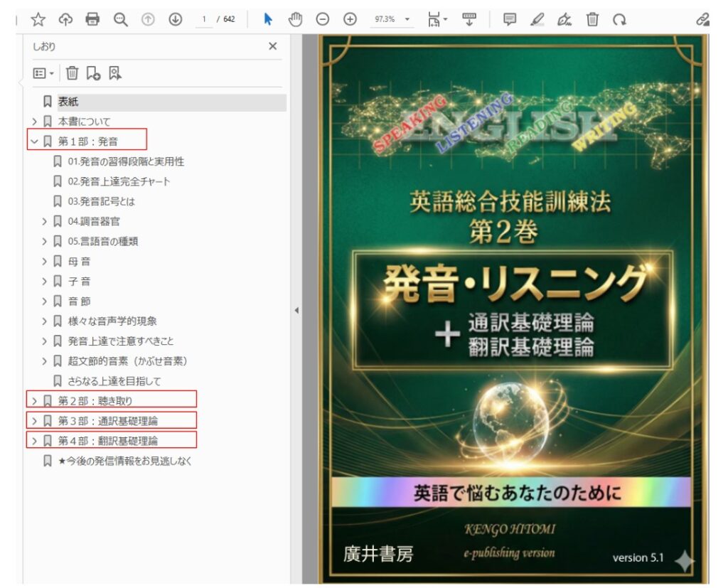728x588 pixels.
Task: Add a comment with note icon
Action: coord(509,20)
